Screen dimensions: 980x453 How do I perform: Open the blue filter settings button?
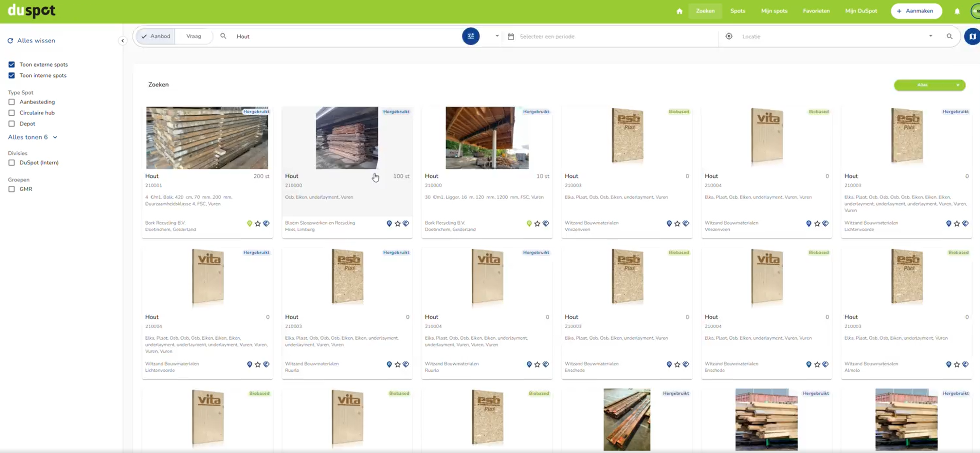click(471, 36)
